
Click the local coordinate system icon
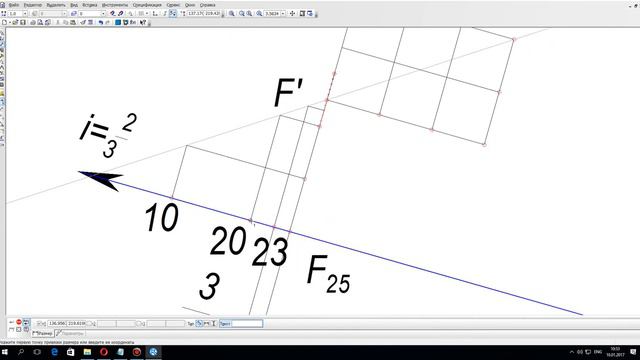(x=155, y=13)
